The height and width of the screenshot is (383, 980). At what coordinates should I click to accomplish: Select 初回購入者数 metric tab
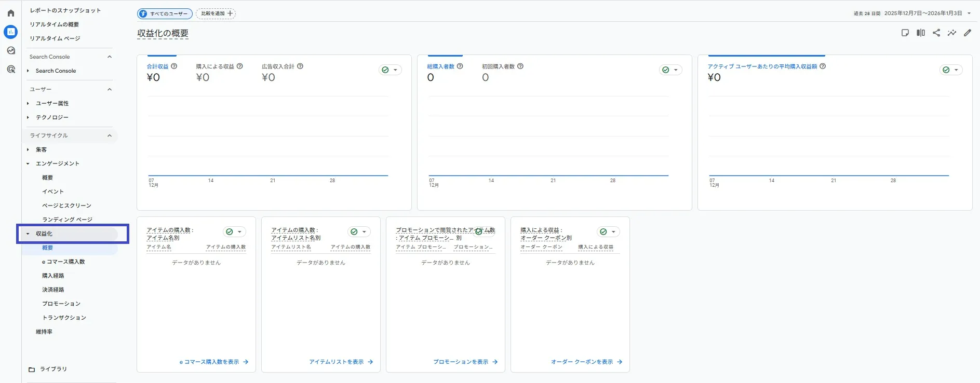pos(498,66)
